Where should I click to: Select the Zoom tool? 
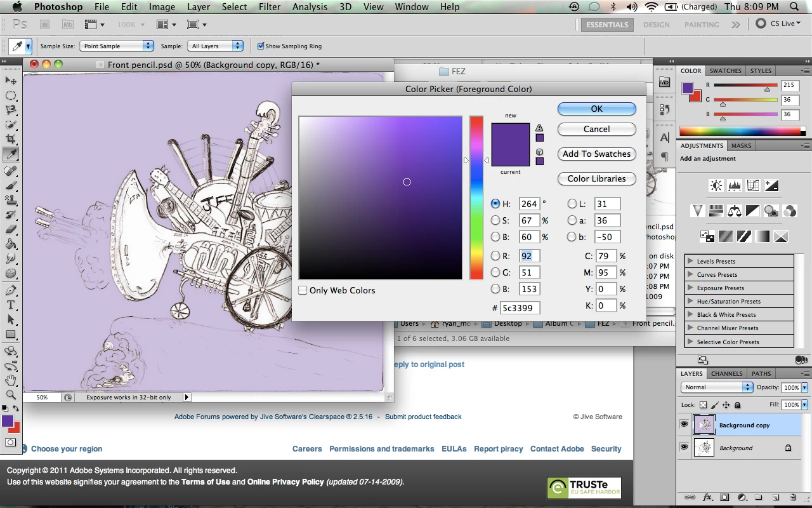coord(11,395)
